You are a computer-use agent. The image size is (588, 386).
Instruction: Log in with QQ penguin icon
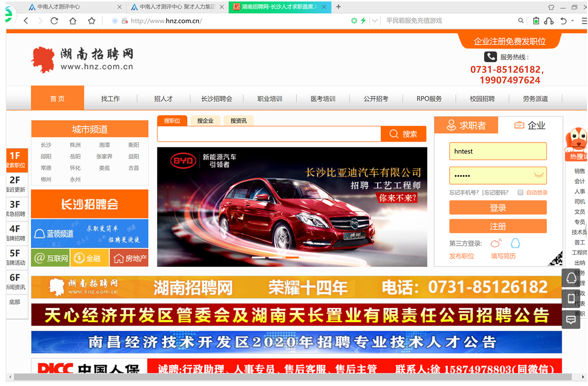tap(515, 243)
